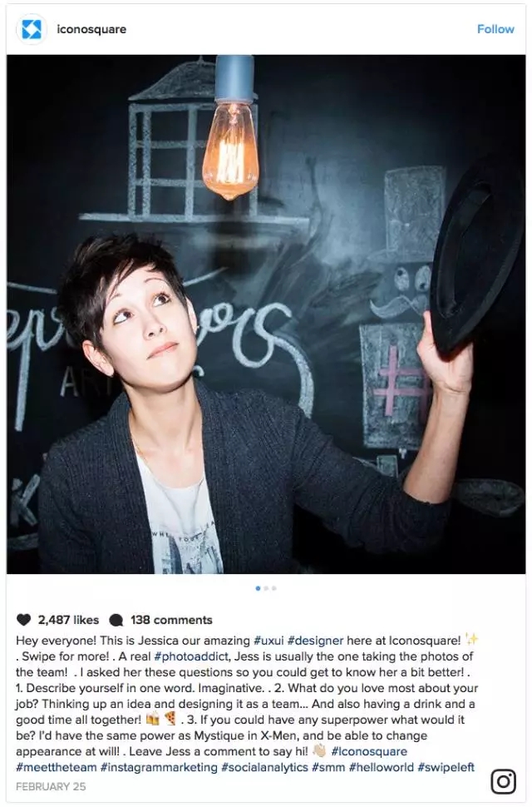Open the #helloworld hashtag

coord(382,767)
